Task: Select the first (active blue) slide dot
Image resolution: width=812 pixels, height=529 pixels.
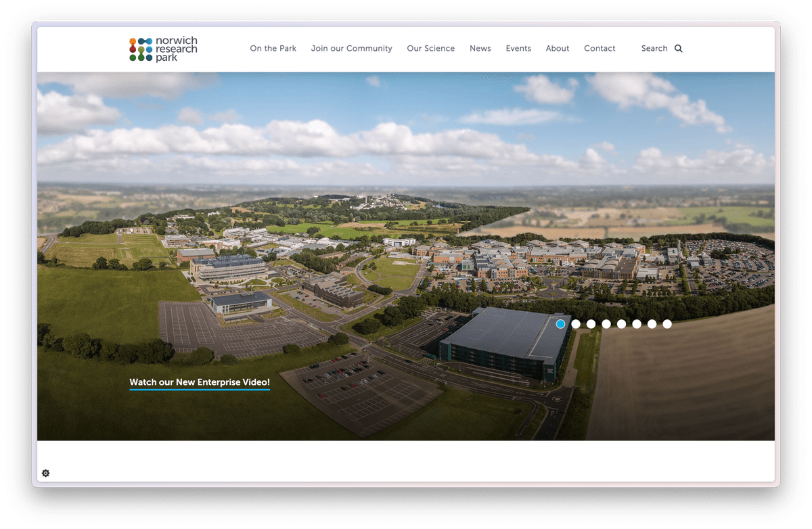Action: pos(561,324)
